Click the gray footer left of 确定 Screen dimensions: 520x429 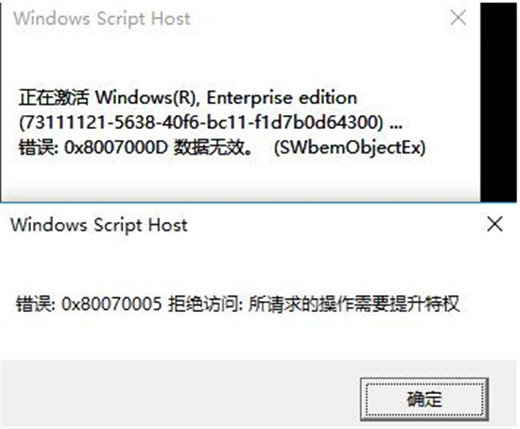coord(180,393)
